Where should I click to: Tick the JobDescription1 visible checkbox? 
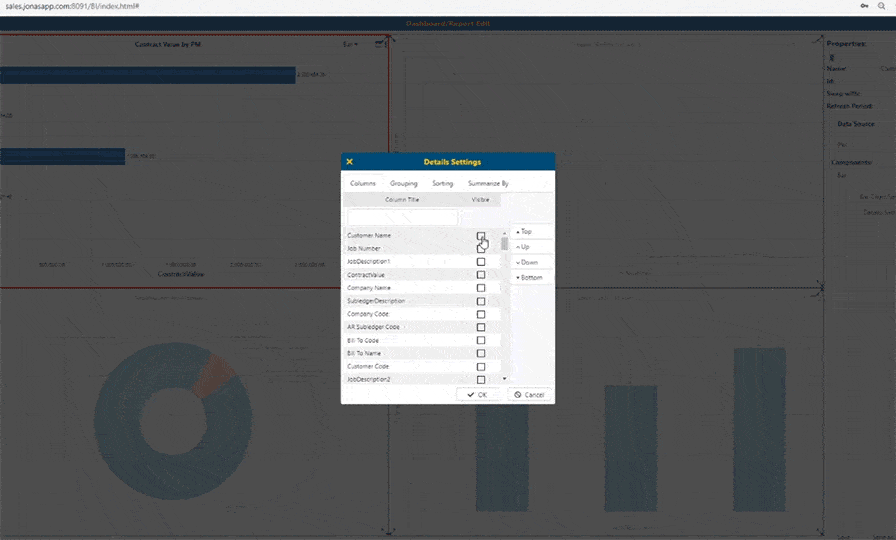point(481,262)
